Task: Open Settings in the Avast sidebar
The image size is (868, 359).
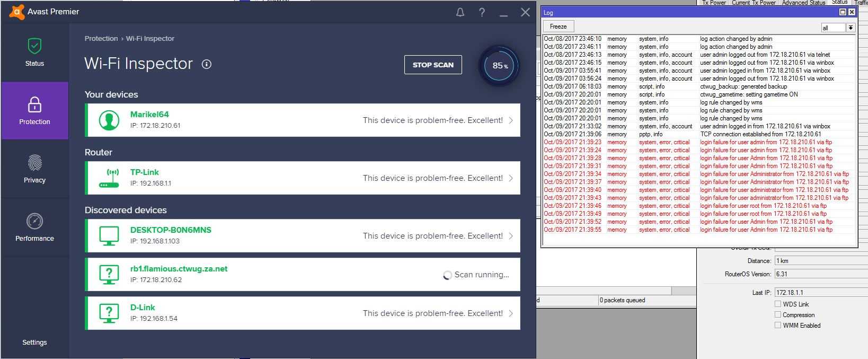Action: tap(34, 342)
